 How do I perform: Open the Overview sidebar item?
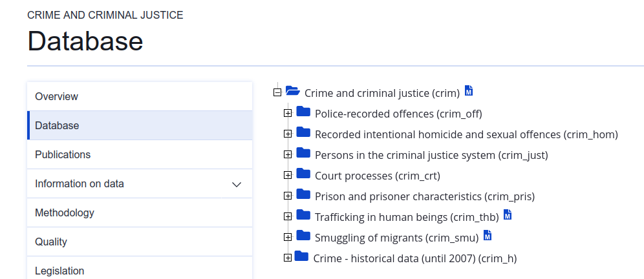[x=140, y=96]
